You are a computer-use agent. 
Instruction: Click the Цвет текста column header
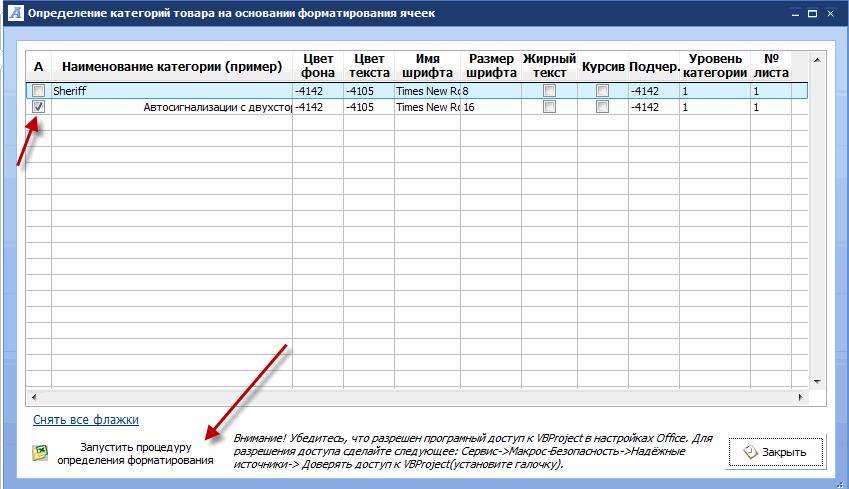pyautogui.click(x=369, y=66)
